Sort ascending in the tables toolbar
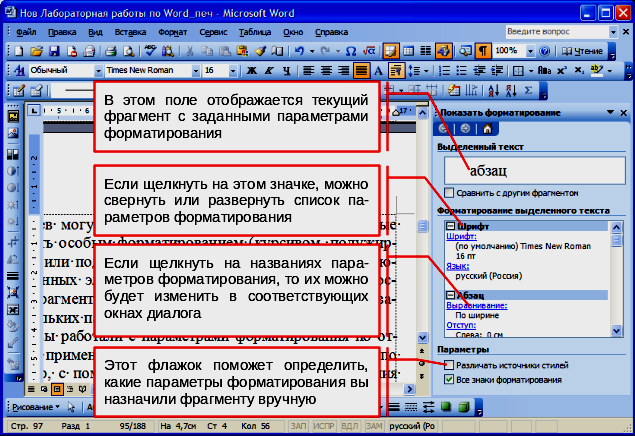The image size is (635, 436). pos(493,90)
